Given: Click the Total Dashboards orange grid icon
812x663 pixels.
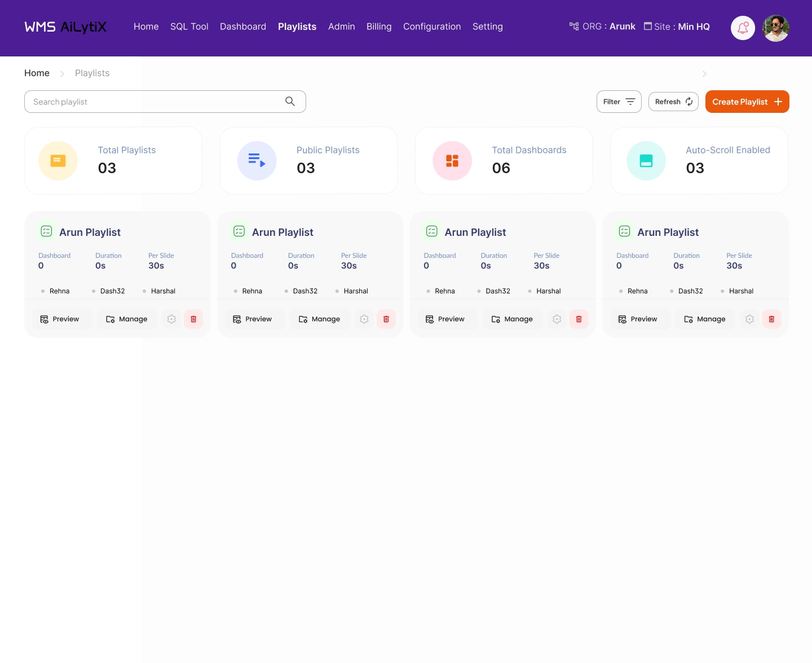Looking at the screenshot, I should click(452, 161).
